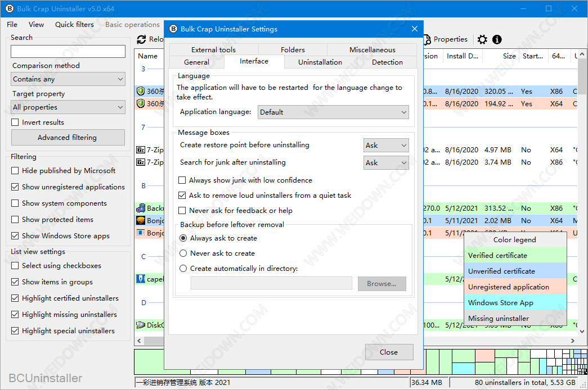This screenshot has width=588, height=390.
Task: Click the Search input field
Action: (x=68, y=51)
